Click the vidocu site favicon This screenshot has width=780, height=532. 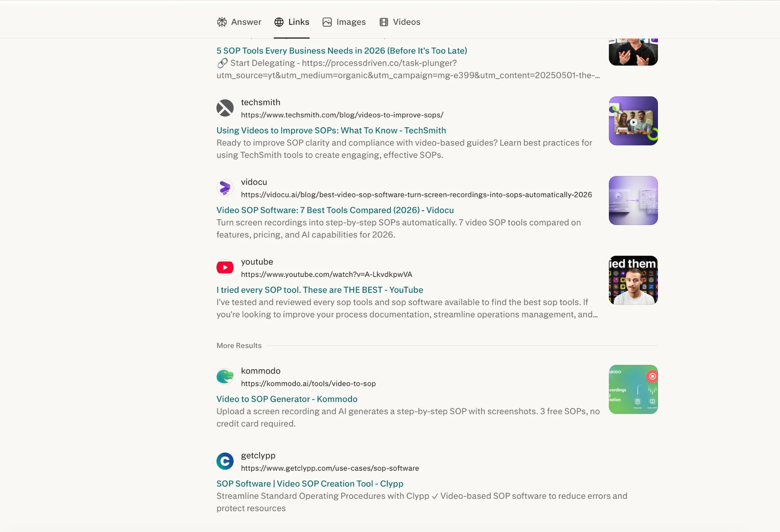click(x=225, y=188)
